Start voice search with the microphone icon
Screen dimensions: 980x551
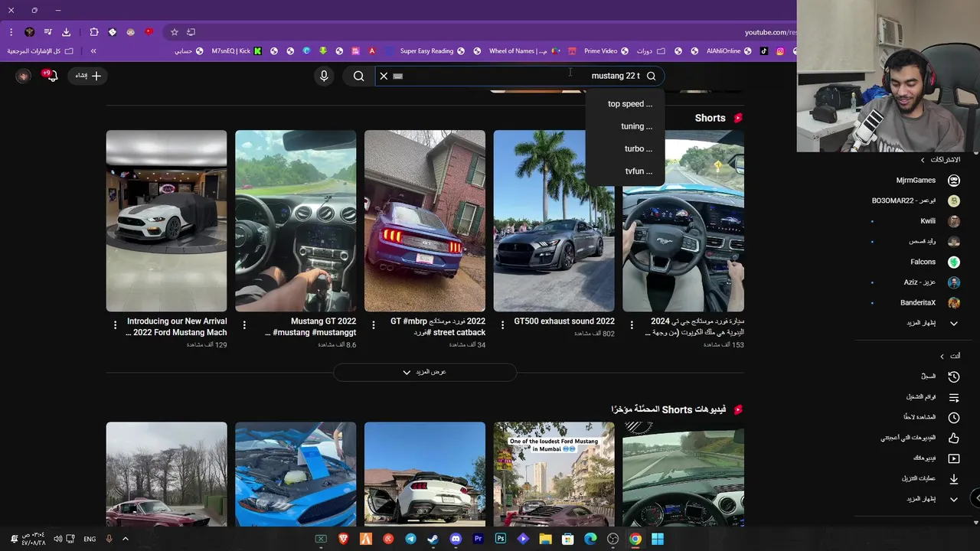[x=324, y=76]
